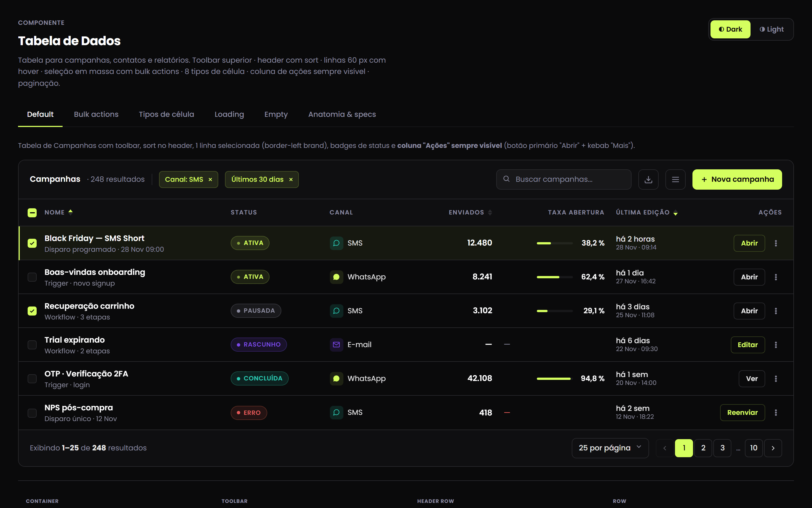Open kebab menu for Trial expirando row
812x508 pixels.
pyautogui.click(x=776, y=345)
